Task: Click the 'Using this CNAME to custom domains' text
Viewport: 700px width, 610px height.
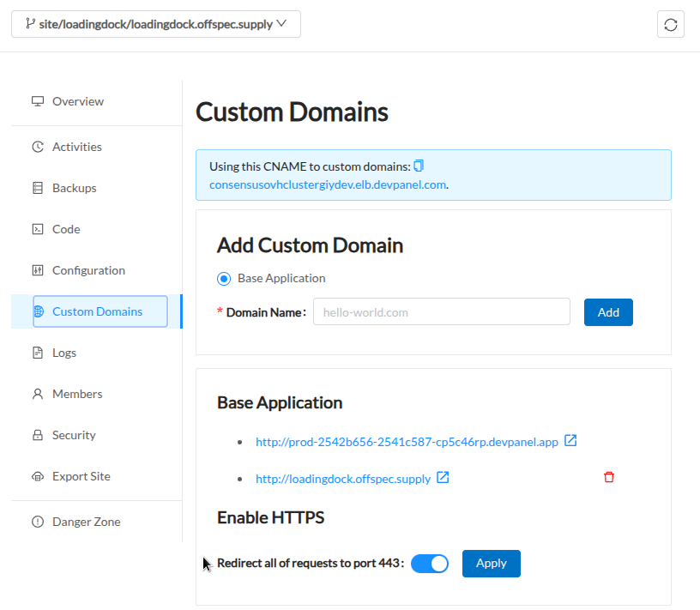Action: tap(310, 166)
